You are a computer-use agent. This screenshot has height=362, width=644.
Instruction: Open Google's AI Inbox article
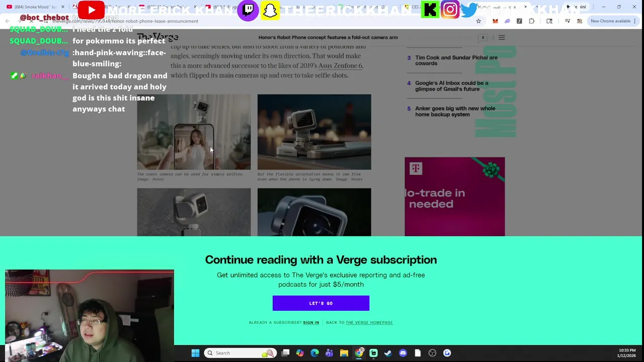451,86
